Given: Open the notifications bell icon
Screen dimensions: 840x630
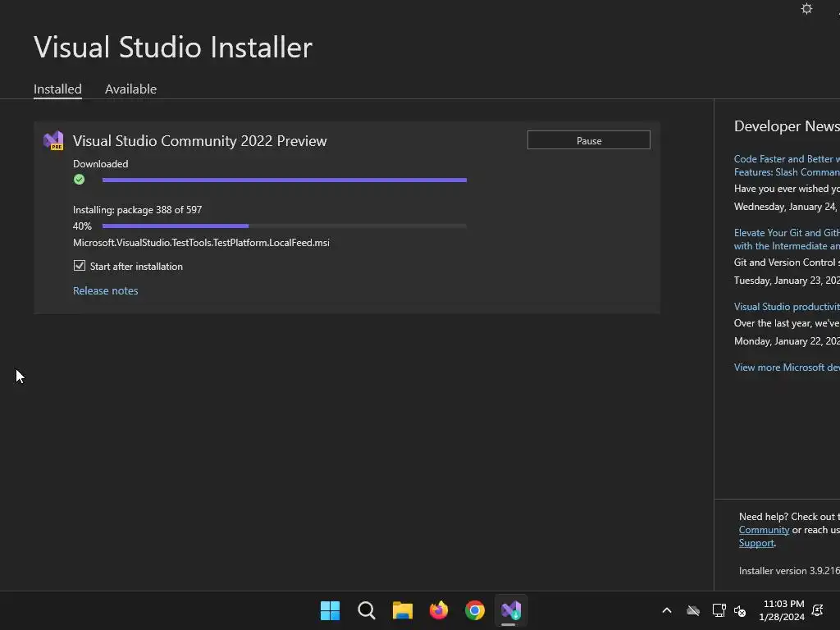Looking at the screenshot, I should 818,610.
